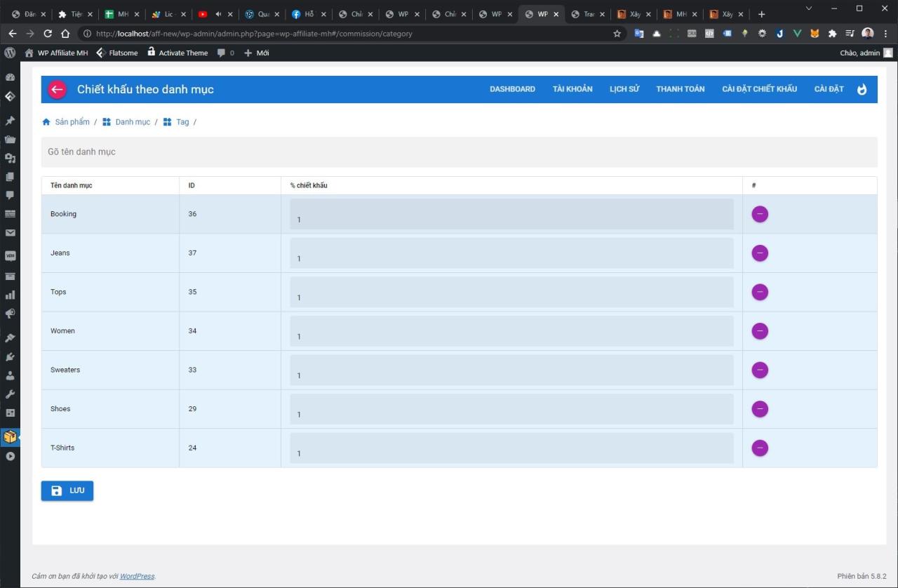Click the WordPress logo in the admin bar

[x=10, y=53]
